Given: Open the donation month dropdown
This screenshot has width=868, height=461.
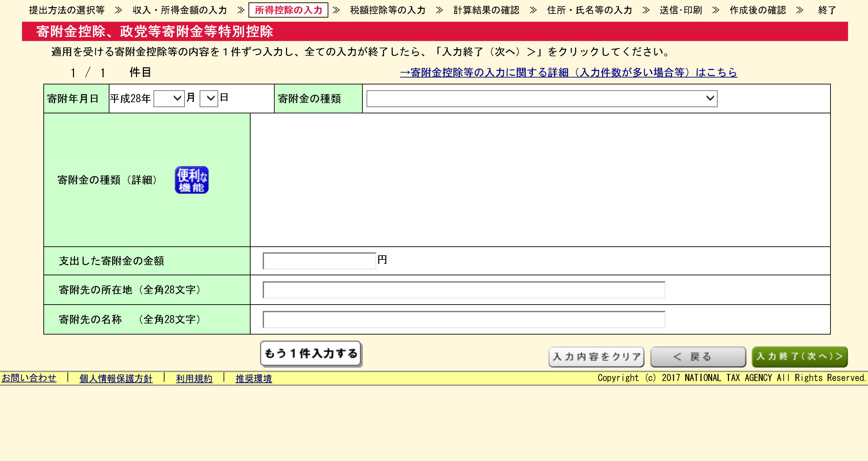Looking at the screenshot, I should pos(169,99).
